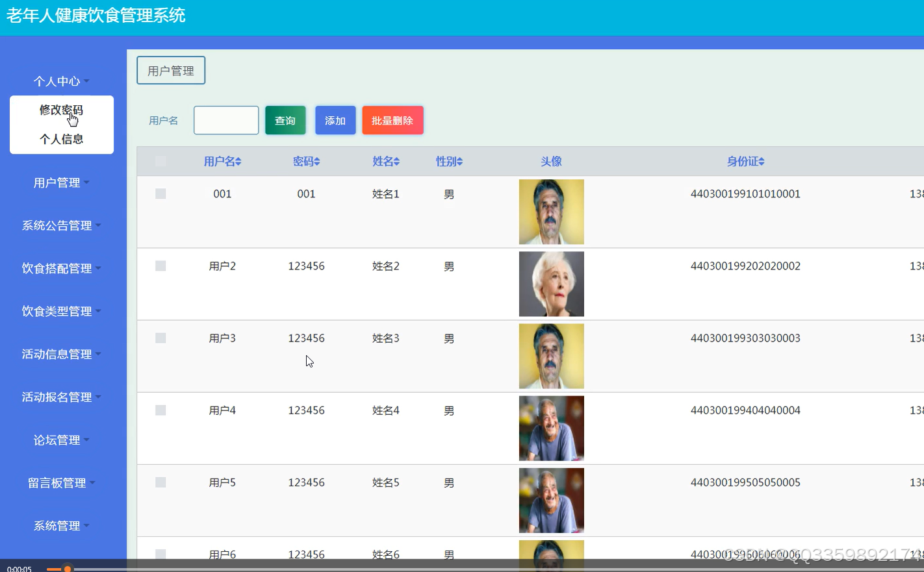The height and width of the screenshot is (572, 924).
Task: Open avatar thumbnail of 用户3
Action: tap(552, 356)
